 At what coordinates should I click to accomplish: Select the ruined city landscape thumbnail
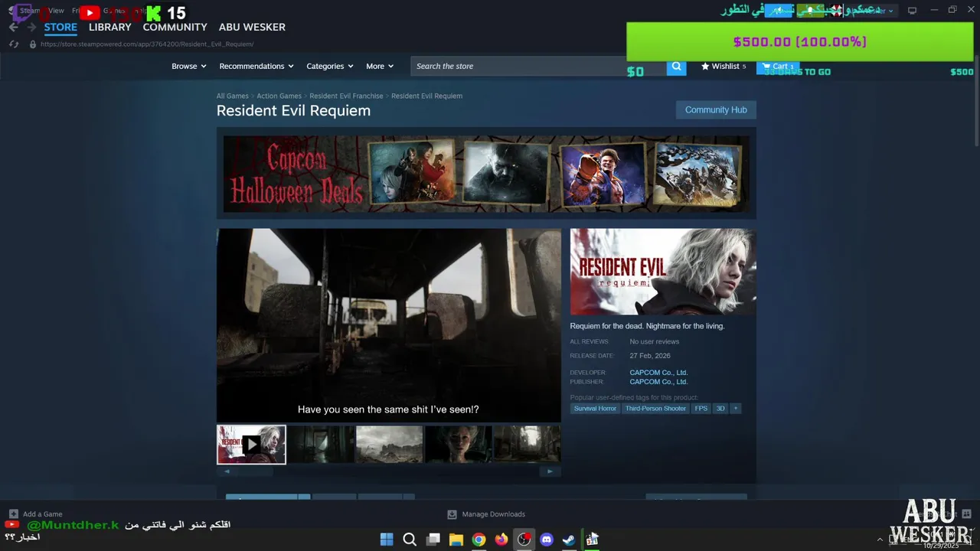(x=389, y=444)
